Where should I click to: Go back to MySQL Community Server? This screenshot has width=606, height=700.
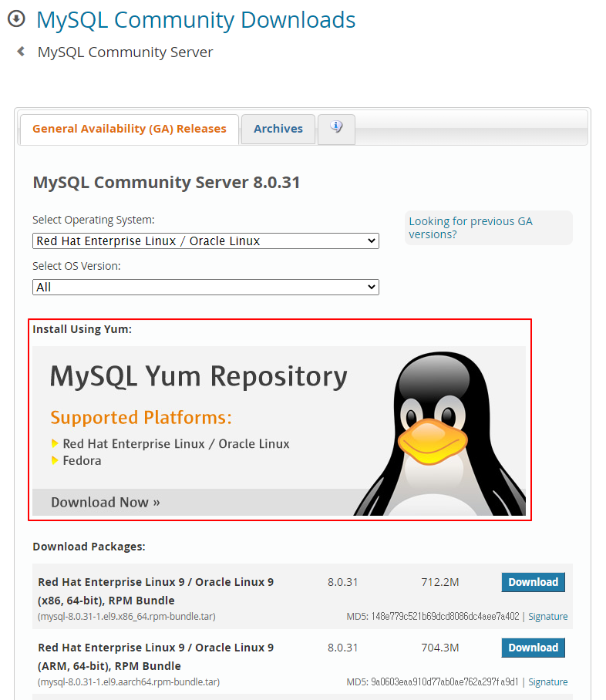tap(125, 52)
